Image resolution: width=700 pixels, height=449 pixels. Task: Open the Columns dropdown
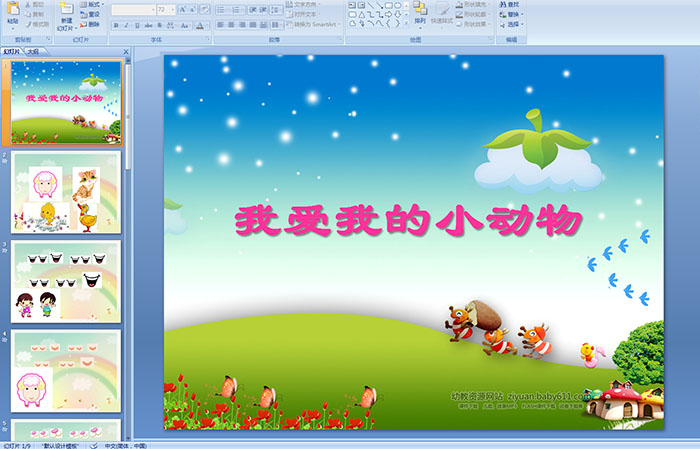(x=276, y=25)
